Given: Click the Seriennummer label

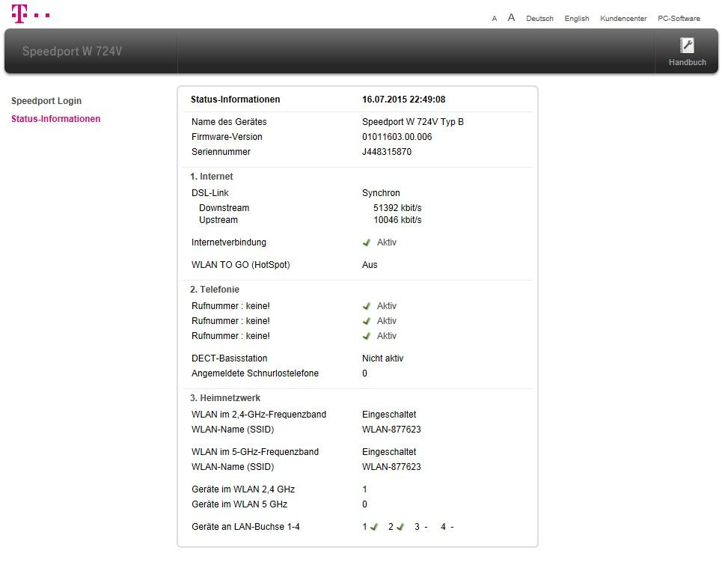Looking at the screenshot, I should pyautogui.click(x=221, y=152).
